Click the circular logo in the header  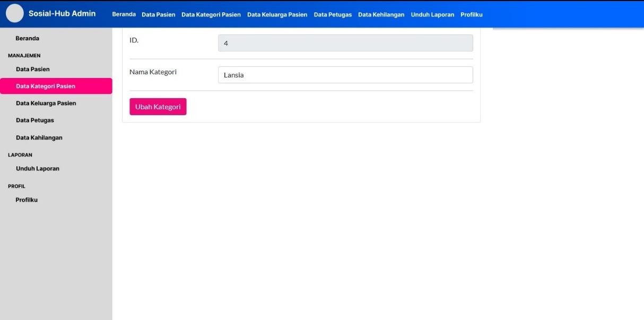click(15, 13)
